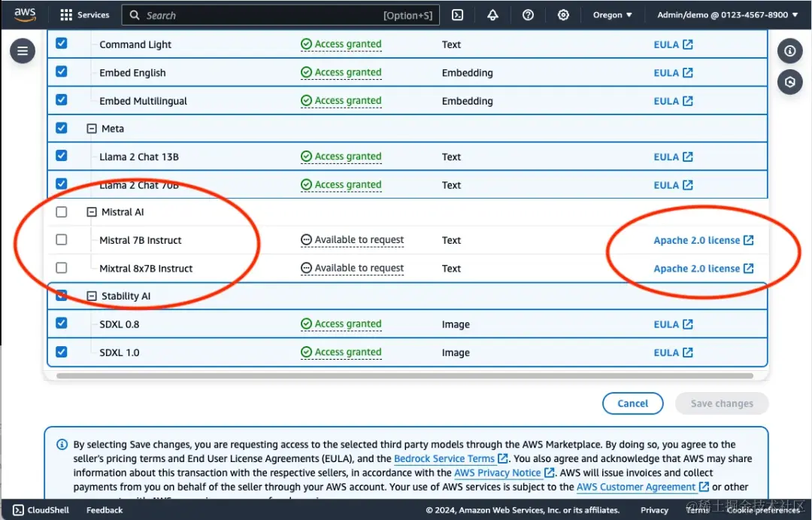Viewport: 812px width, 520px height.
Task: Click the horizontal scrollbar under the model table
Action: click(x=405, y=376)
